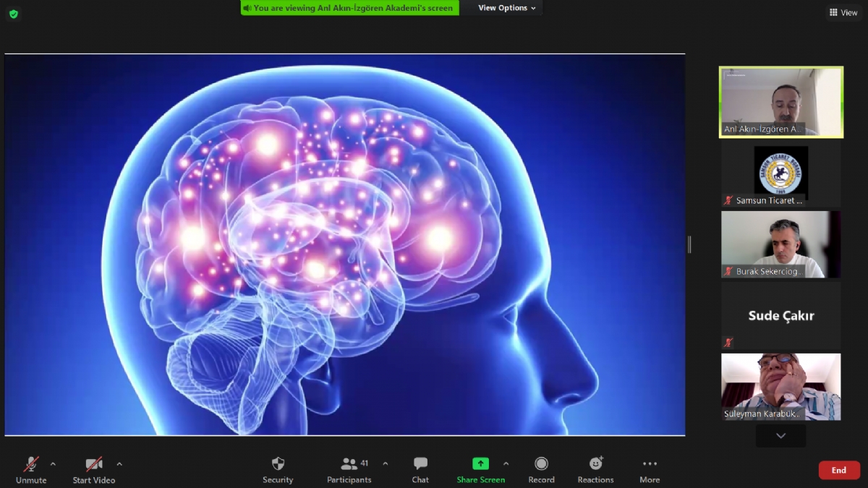
Task: Open the View layout menu
Action: [x=843, y=12]
